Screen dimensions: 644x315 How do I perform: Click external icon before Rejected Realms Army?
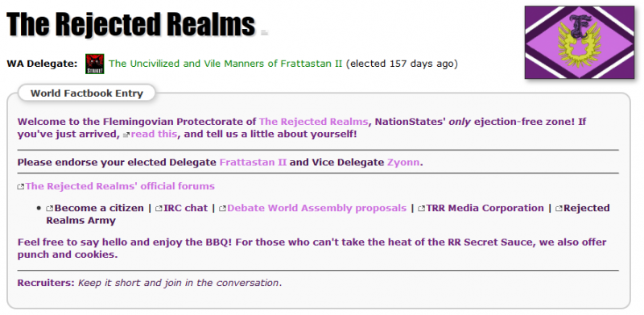[x=559, y=209]
